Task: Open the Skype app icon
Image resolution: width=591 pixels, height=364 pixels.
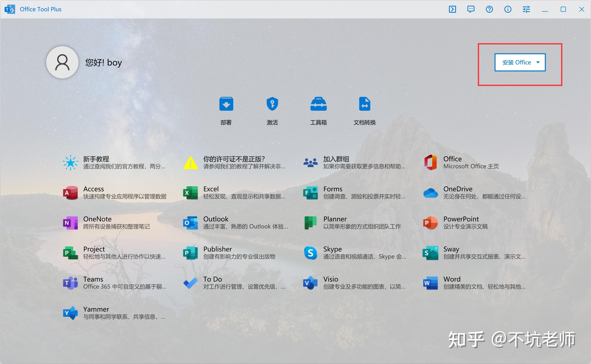Action: coord(311,253)
